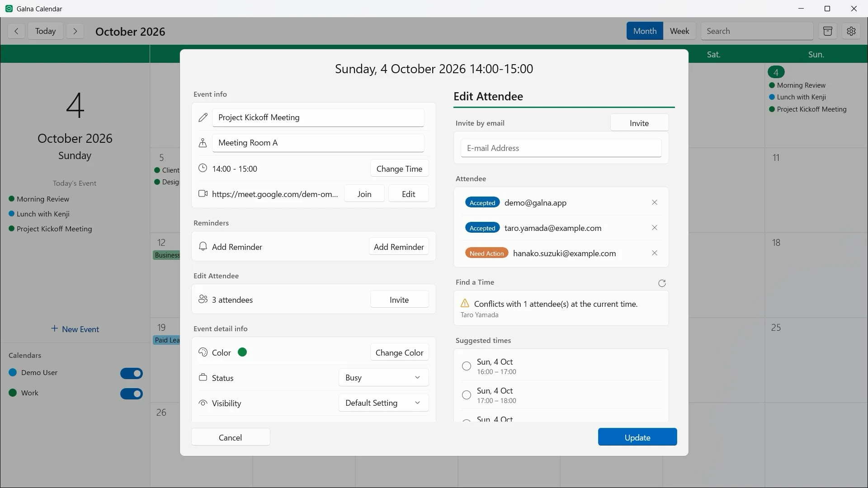The image size is (868, 488).
Task: Focus the E-mail Address input field
Action: (561, 148)
